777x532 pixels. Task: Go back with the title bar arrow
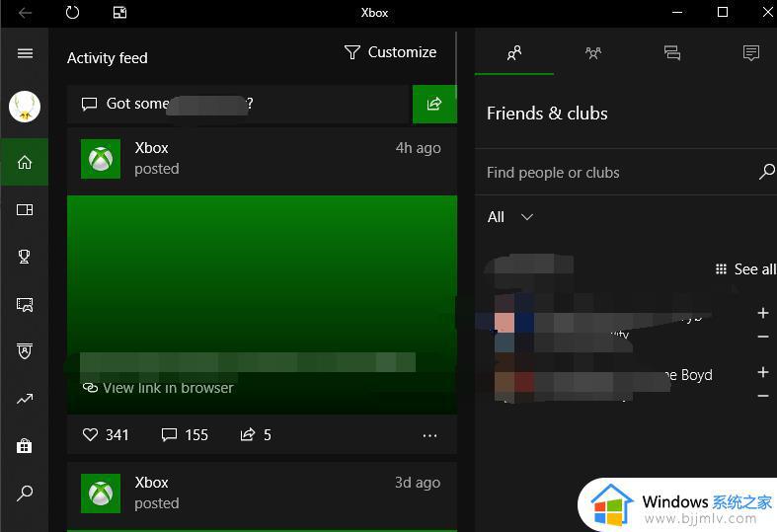(x=25, y=13)
